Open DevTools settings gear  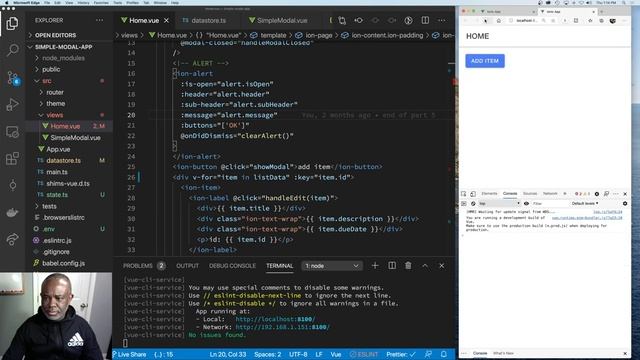point(597,194)
